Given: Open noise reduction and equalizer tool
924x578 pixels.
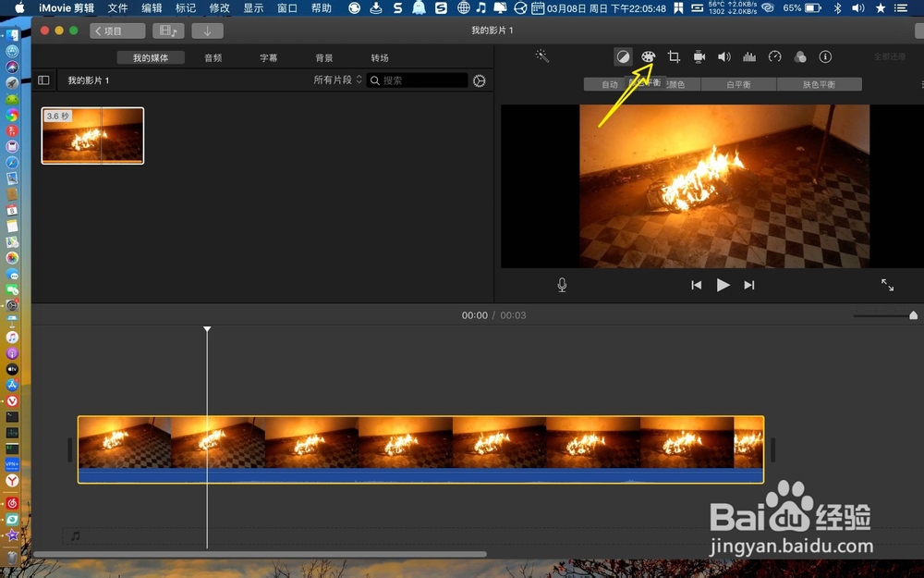Looking at the screenshot, I should [x=749, y=56].
